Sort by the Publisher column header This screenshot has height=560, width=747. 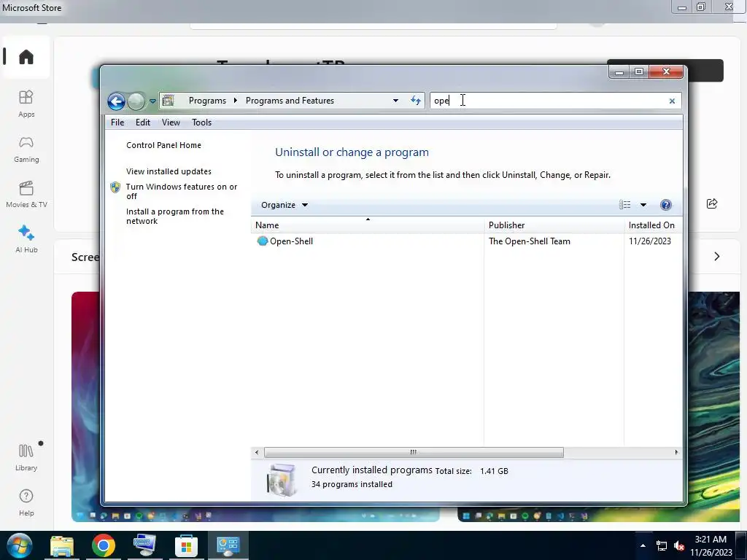[554, 225]
